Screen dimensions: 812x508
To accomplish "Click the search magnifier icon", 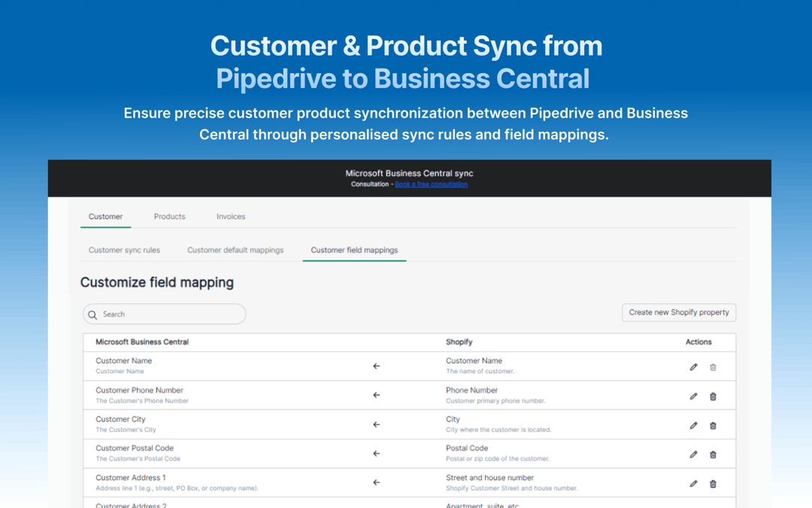I will coord(92,314).
